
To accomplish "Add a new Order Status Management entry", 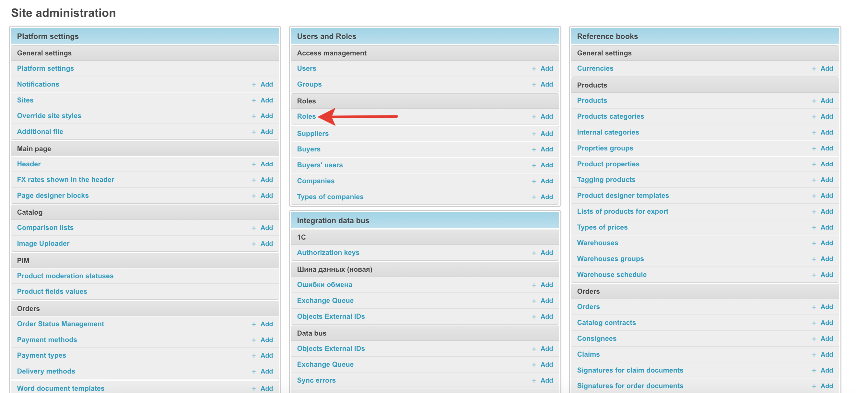I will click(266, 324).
